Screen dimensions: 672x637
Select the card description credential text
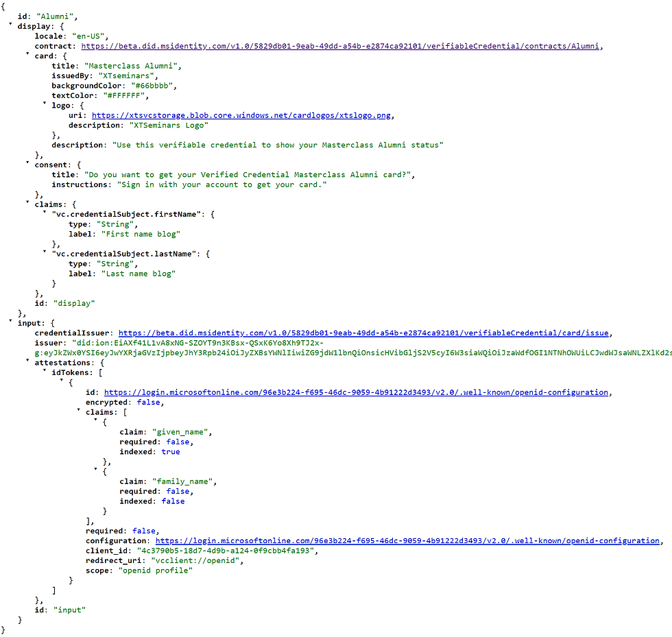[x=278, y=145]
